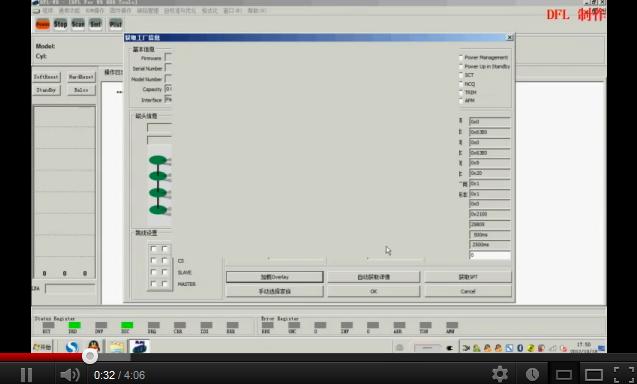This screenshot has width=637, height=384.
Task: Click the Sel toolbar button
Action: tap(95, 24)
